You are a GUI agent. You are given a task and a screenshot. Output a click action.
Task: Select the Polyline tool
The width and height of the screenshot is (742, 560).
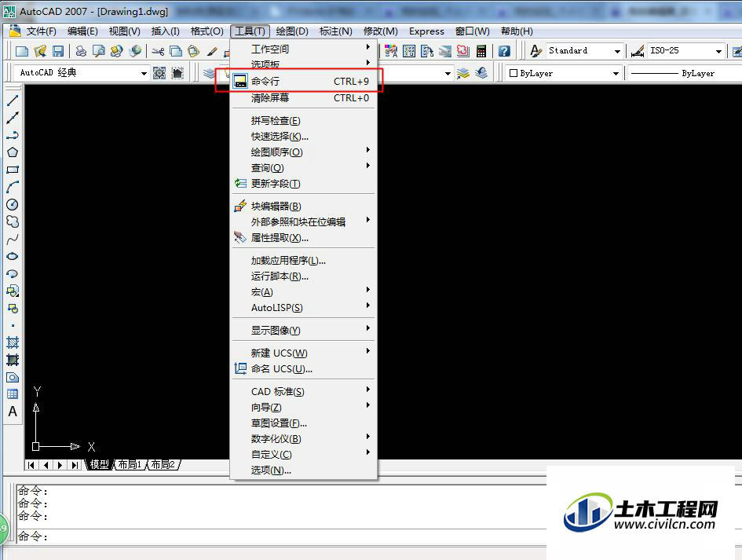(13, 135)
